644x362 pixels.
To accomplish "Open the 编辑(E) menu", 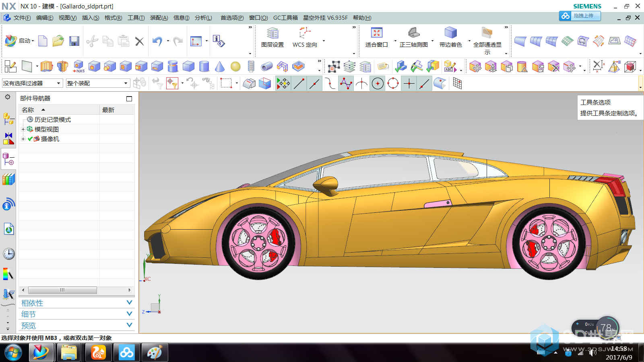I will [45, 18].
